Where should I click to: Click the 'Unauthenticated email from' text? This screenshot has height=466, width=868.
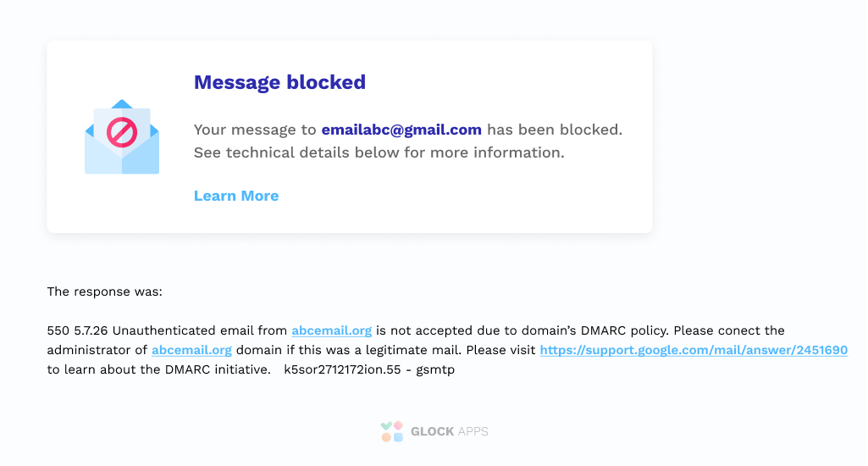[200, 330]
